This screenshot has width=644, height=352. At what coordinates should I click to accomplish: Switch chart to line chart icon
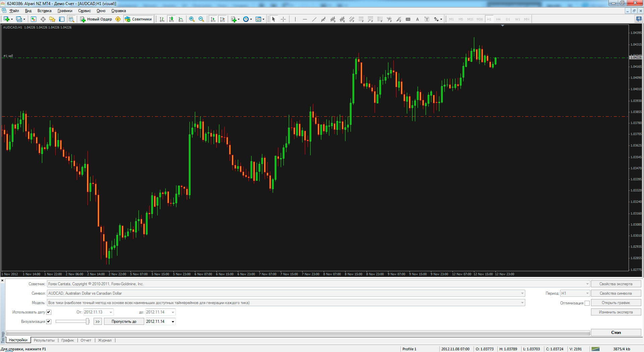tap(181, 19)
